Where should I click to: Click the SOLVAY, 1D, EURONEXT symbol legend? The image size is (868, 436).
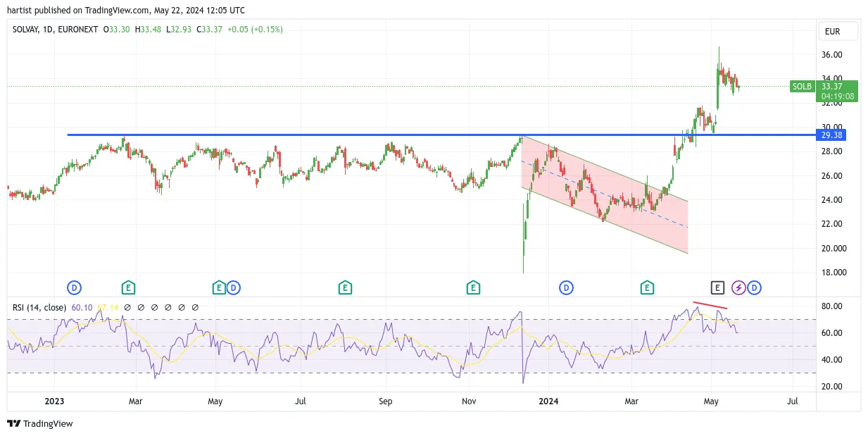tap(55, 29)
